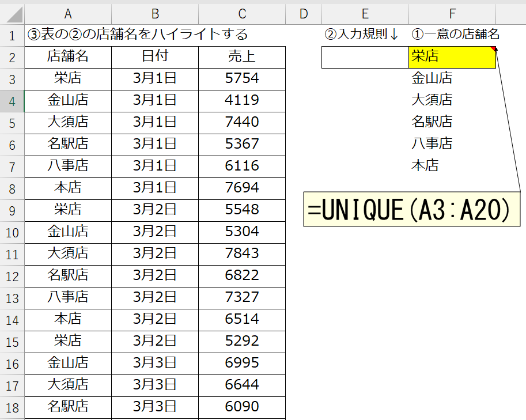Click 名駅店 in row 18 of column A

pyautogui.click(x=68, y=407)
